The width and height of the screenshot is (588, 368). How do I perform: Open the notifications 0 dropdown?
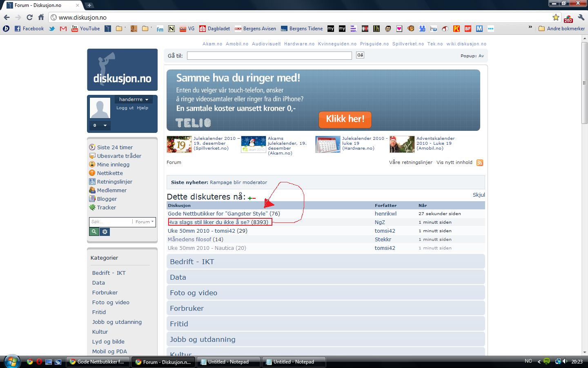pos(100,126)
